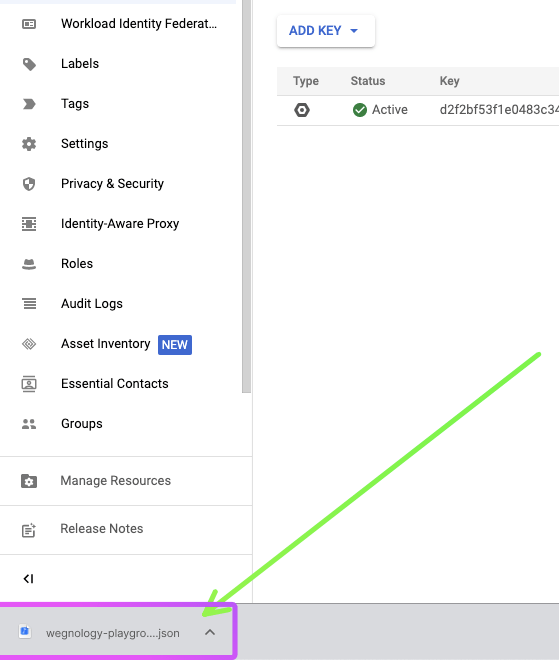Screen dimensions: 559x660
Task: Click the Audit Logs list icon
Action: coord(29,303)
